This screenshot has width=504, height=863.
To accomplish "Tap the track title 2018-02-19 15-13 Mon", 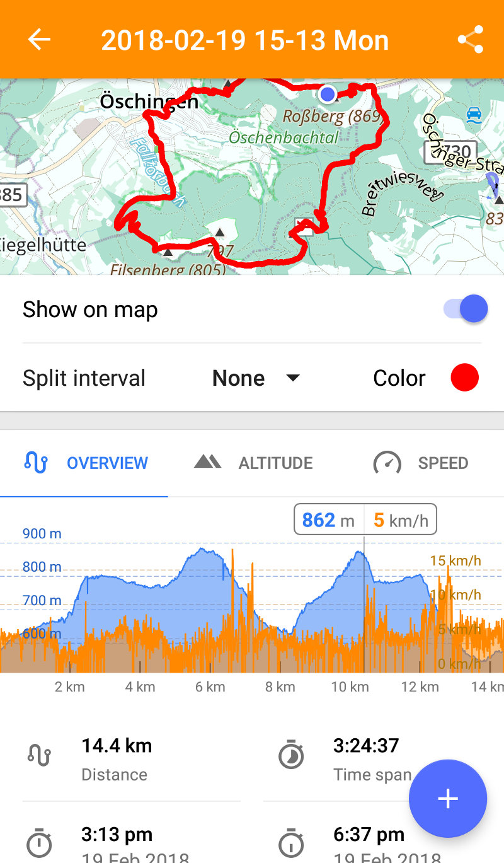I will coord(244,40).
